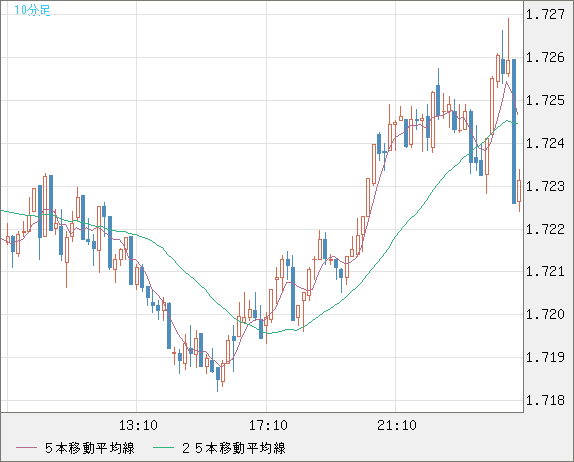Click the pink 5-period average legend line

tap(26, 448)
